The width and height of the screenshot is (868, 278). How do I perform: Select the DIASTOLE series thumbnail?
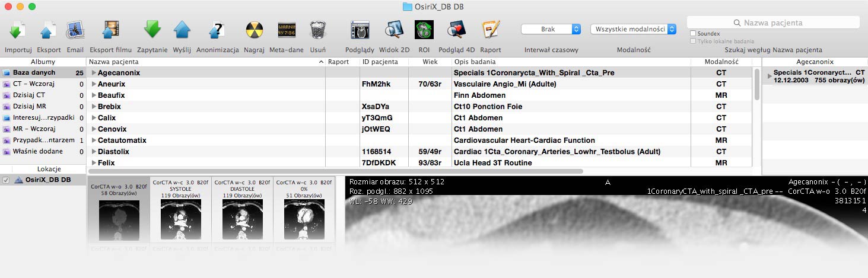[x=242, y=209]
